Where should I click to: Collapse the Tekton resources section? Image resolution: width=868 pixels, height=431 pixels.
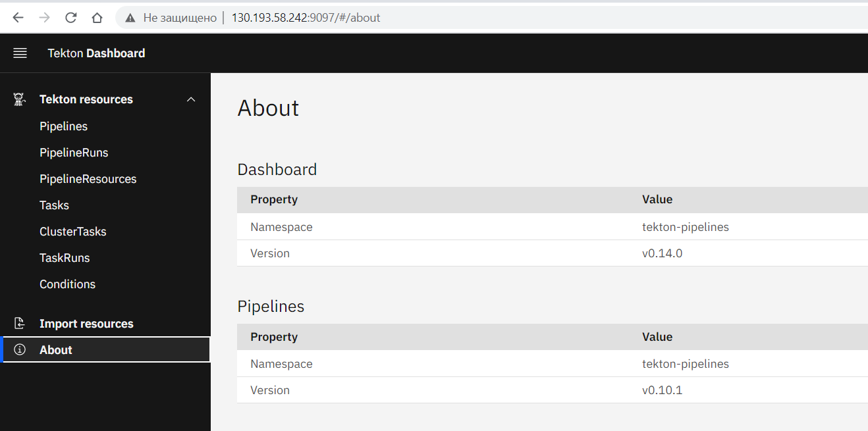[x=191, y=99]
